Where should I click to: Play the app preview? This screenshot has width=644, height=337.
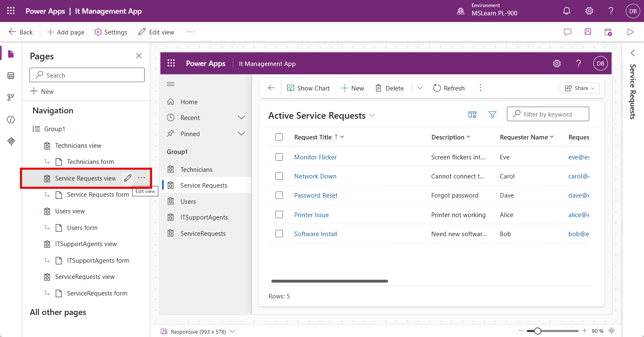(x=630, y=32)
